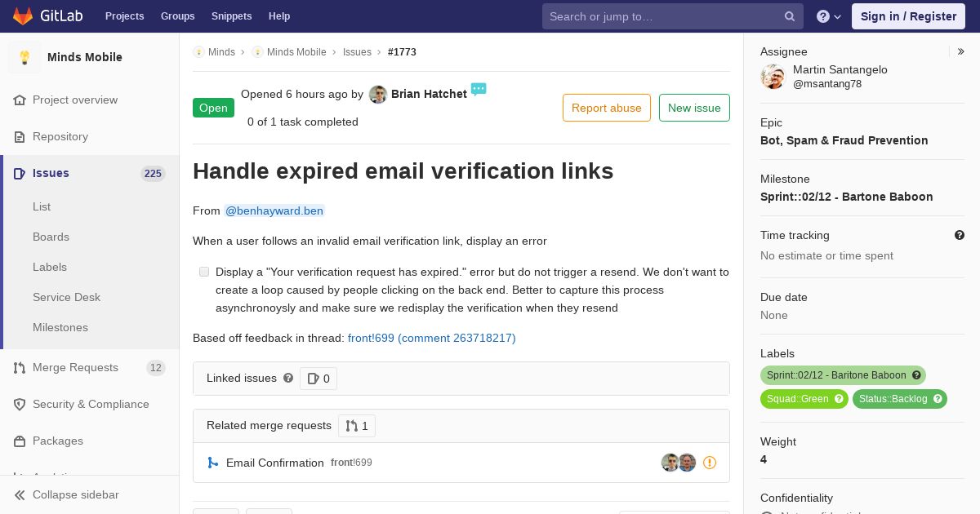Click second avatar on Email Confirmation row
Screen dimensions: 980x514
(687, 463)
